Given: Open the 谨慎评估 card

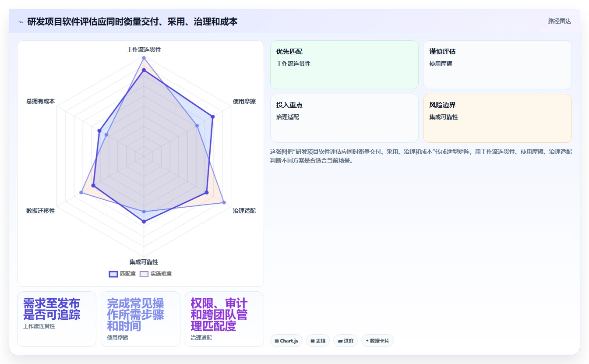Looking at the screenshot, I should (x=497, y=65).
